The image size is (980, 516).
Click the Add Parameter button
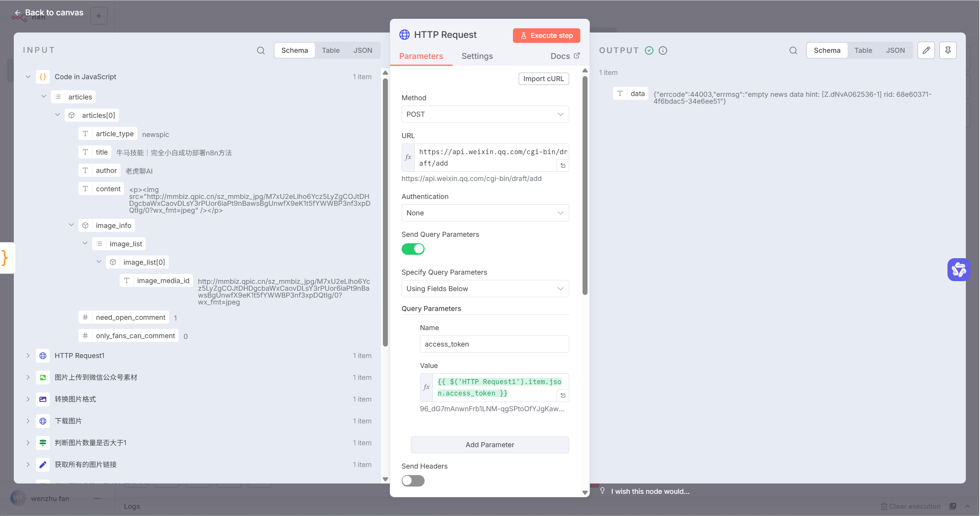point(489,445)
